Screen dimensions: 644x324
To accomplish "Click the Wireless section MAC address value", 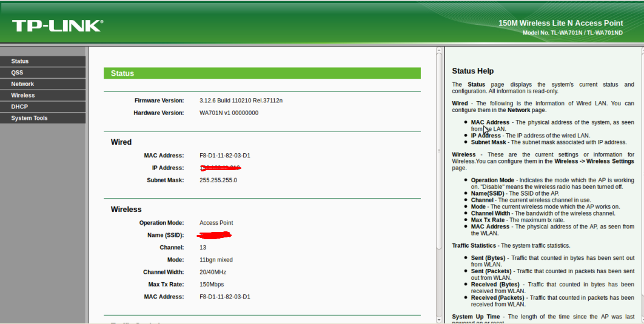I will pyautogui.click(x=224, y=297).
